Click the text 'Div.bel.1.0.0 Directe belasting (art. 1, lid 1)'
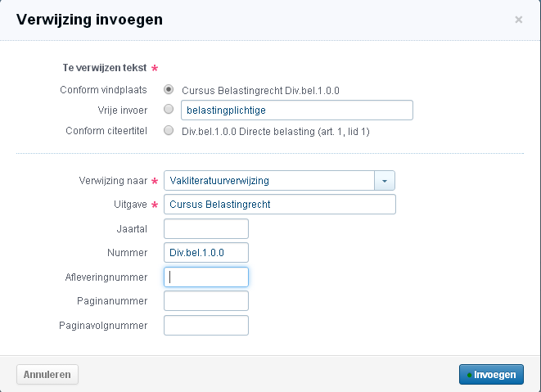The width and height of the screenshot is (541, 392). click(x=276, y=131)
